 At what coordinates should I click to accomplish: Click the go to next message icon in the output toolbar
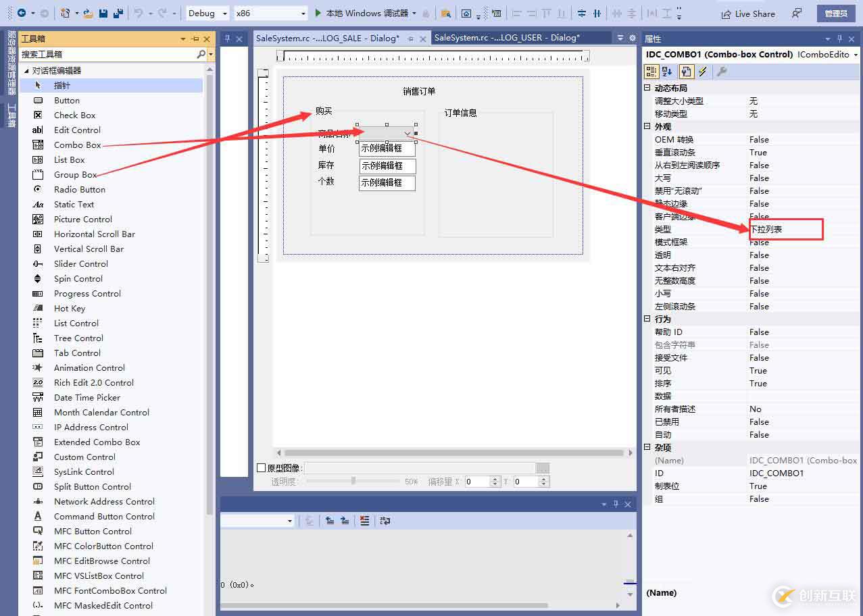(x=345, y=521)
